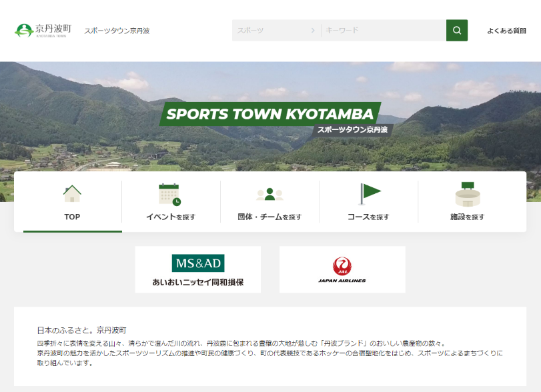Viewport: 541px width, 392px height.
Task: Click the green flag course icon
Action: pyautogui.click(x=369, y=193)
